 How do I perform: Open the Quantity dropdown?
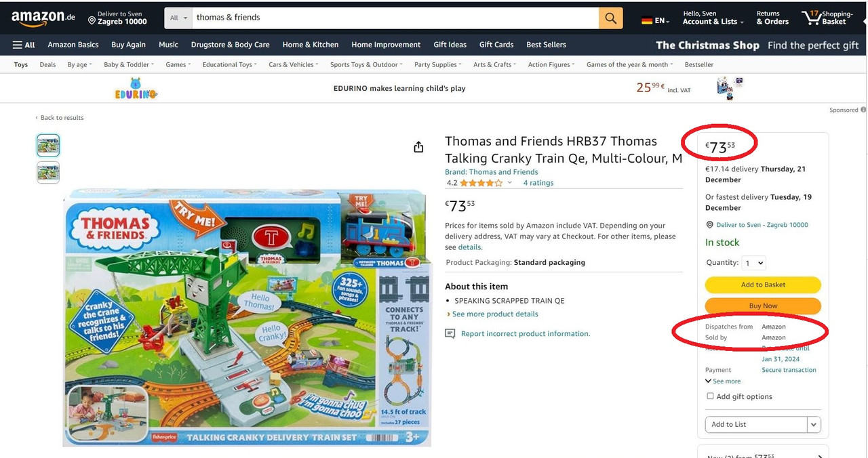754,263
